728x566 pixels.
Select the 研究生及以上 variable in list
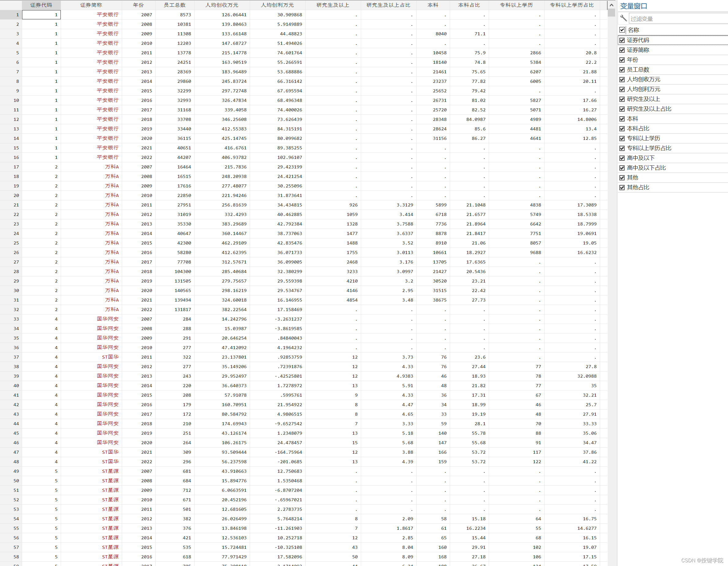643,99
